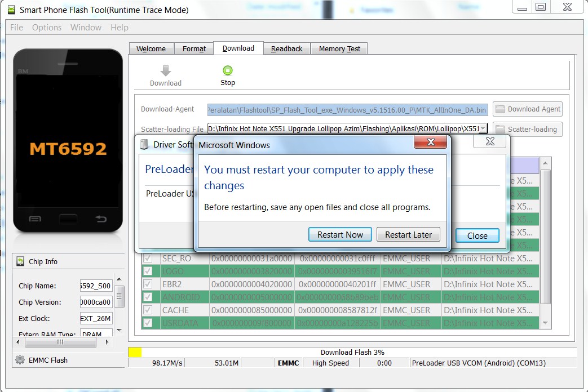Switch to the Readback tab

pos(286,49)
